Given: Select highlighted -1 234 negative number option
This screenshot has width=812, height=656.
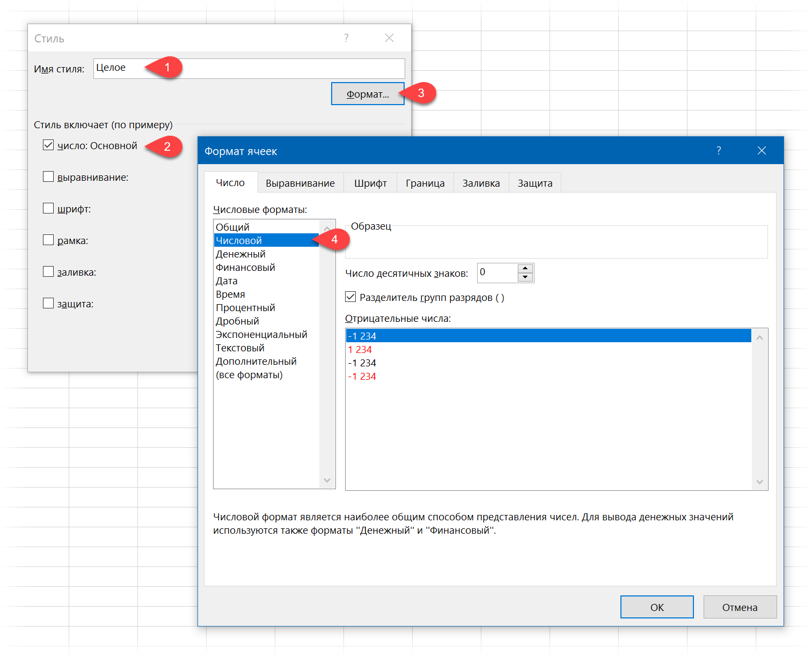Looking at the screenshot, I should pos(548,336).
